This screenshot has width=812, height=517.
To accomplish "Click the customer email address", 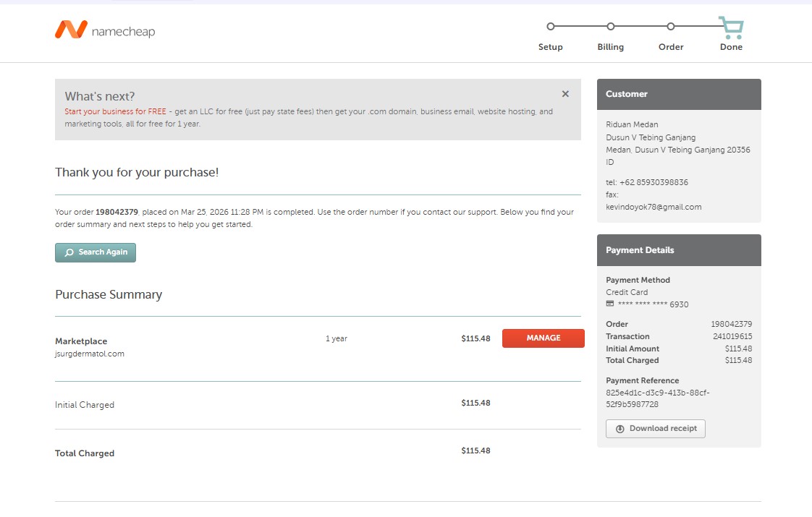I will tap(654, 207).
